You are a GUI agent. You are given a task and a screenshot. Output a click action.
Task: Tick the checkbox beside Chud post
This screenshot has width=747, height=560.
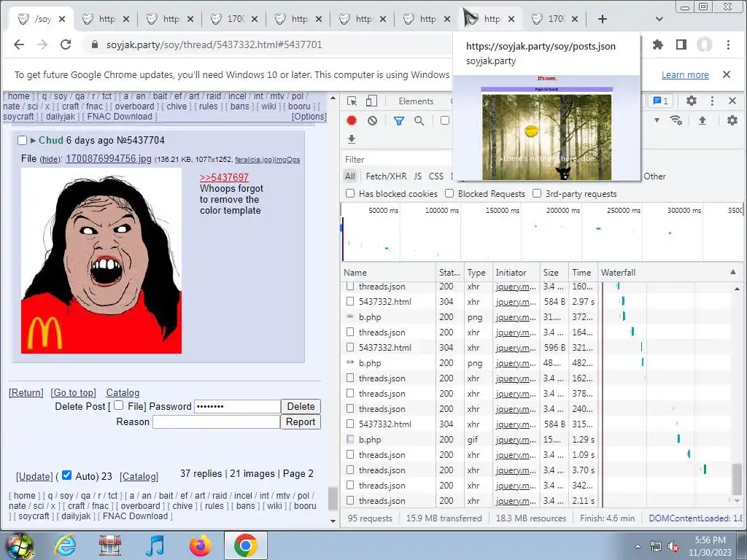[22, 141]
